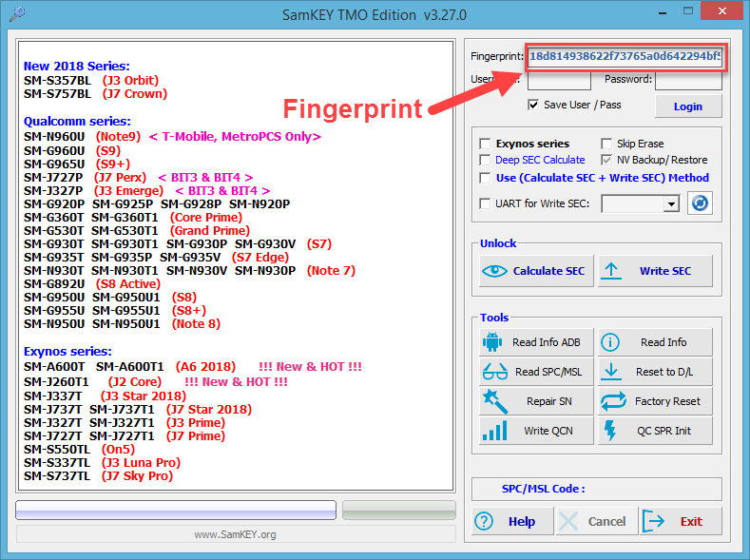Click the refresh icon beside UART dropdown
The width and height of the screenshot is (750, 560).
700,203
